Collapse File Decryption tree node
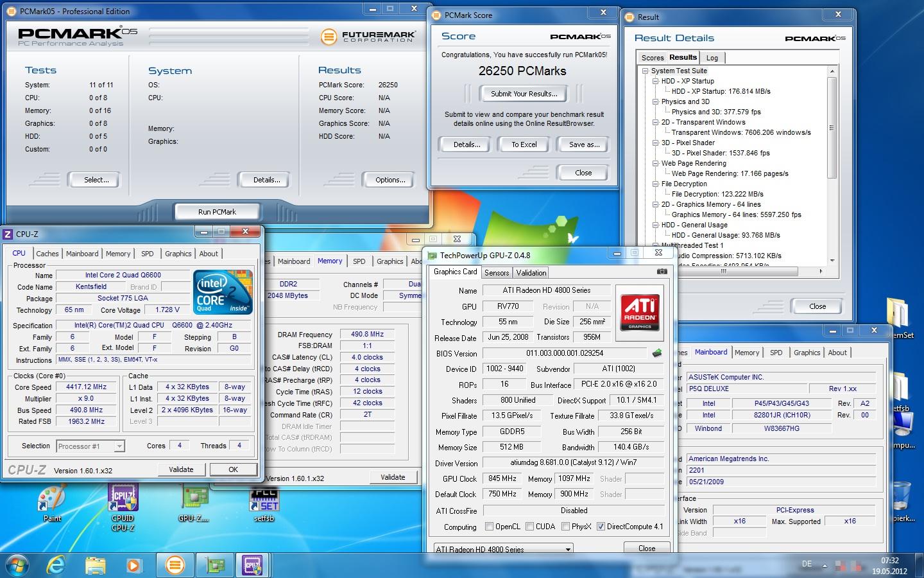The image size is (924, 578). (x=656, y=184)
